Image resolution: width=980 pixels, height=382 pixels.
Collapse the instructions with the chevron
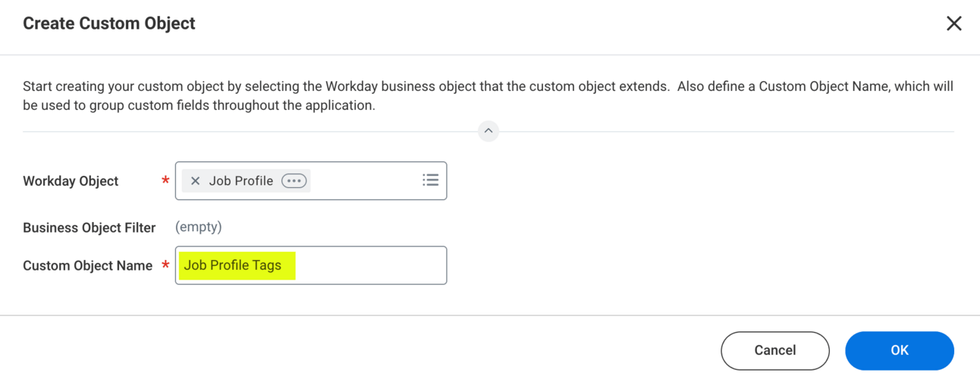[x=488, y=131]
